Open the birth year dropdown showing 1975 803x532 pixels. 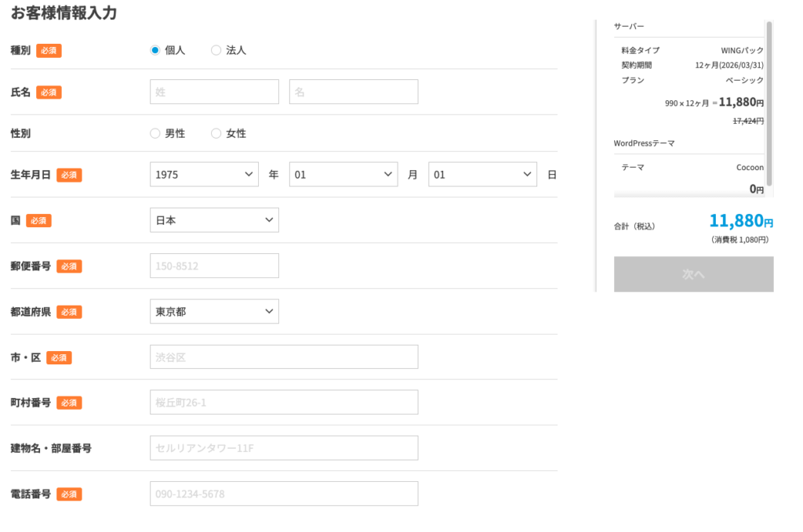(x=204, y=175)
